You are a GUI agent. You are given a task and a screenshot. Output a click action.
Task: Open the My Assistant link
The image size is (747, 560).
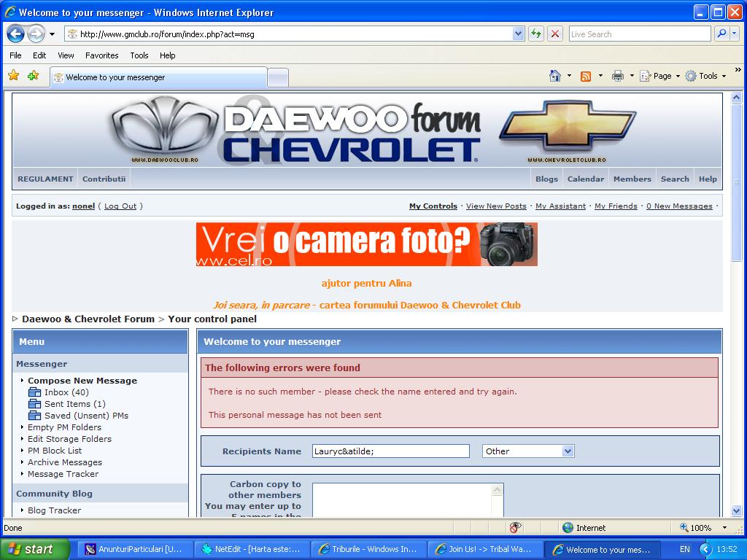point(560,206)
